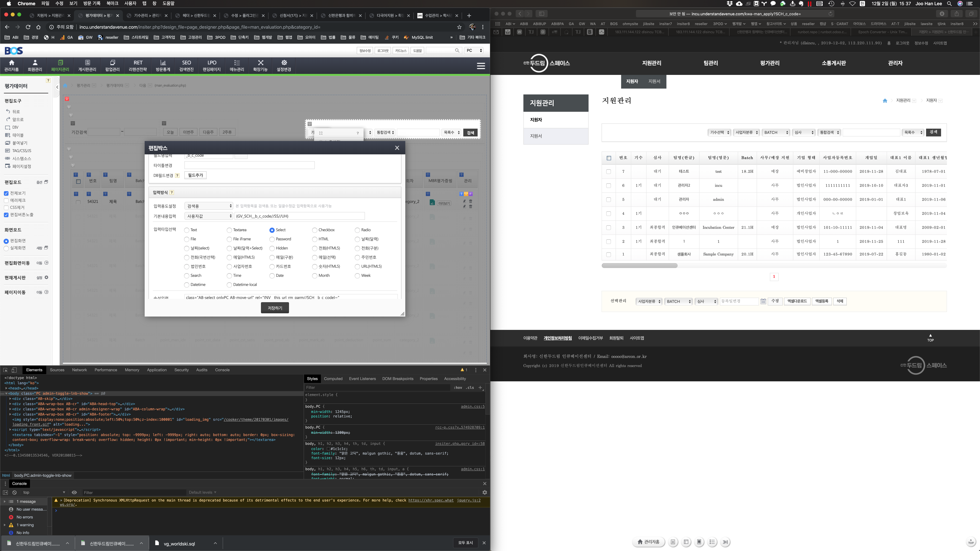
Task: Open the BOS hamburger menu icon
Action: 481,66
